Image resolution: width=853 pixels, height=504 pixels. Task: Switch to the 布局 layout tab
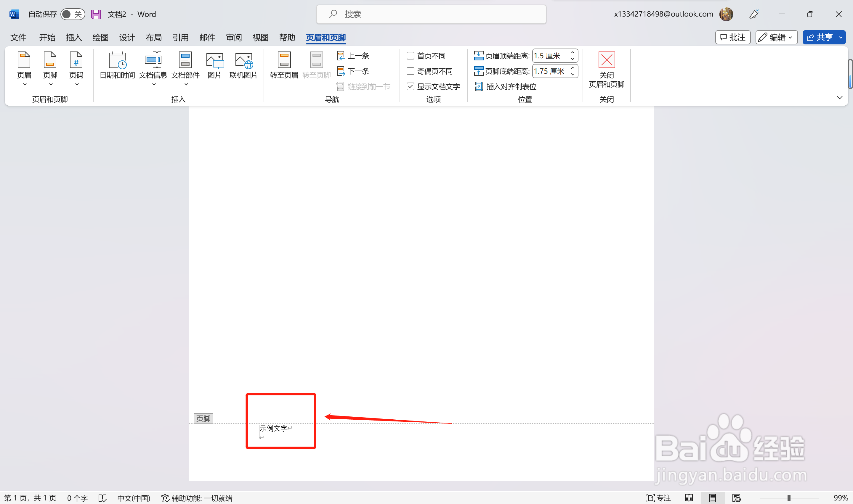154,37
